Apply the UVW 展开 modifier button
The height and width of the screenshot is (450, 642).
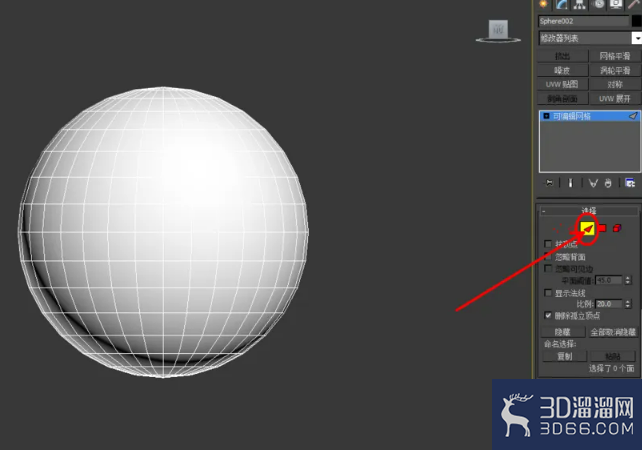click(615, 99)
